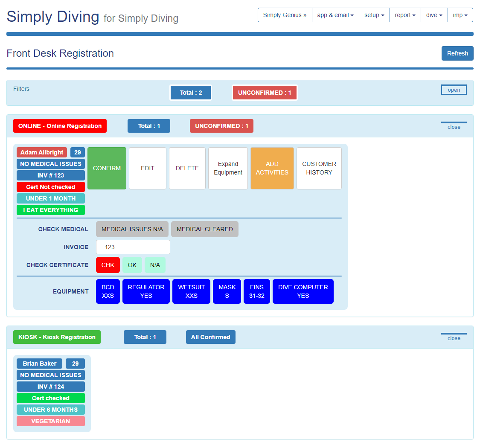The image size is (480, 448).
Task: Open the app & email dropdown menu
Action: click(335, 15)
